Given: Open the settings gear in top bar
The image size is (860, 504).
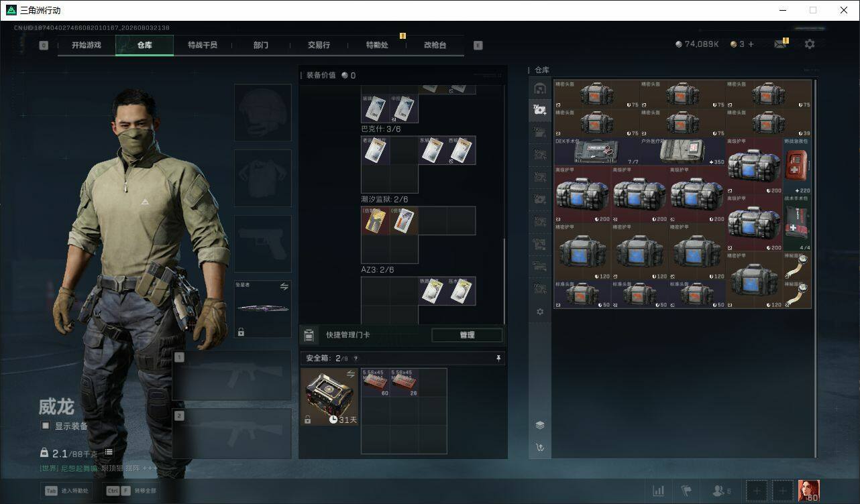Looking at the screenshot, I should point(810,44).
